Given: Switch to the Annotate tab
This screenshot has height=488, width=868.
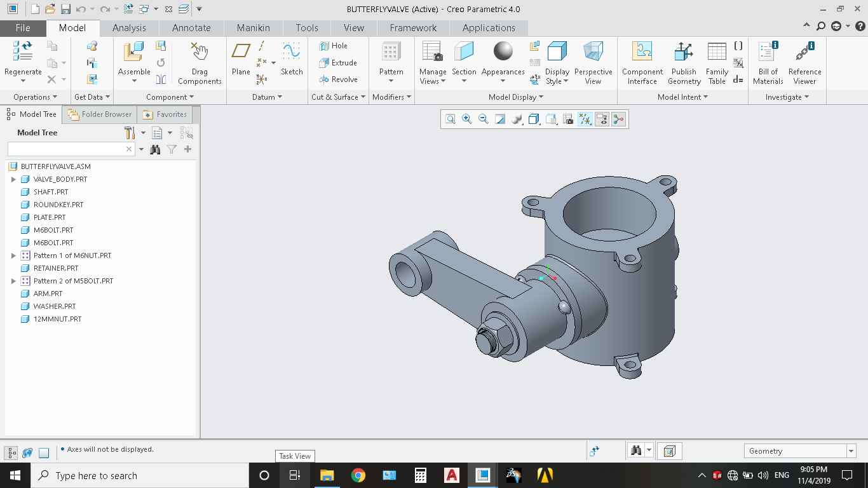Looking at the screenshot, I should (191, 28).
